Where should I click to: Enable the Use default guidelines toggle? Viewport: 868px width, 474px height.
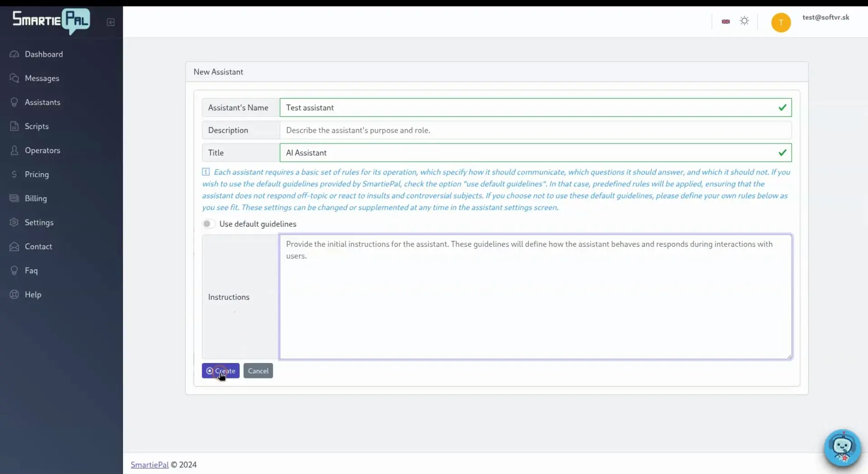pyautogui.click(x=209, y=224)
